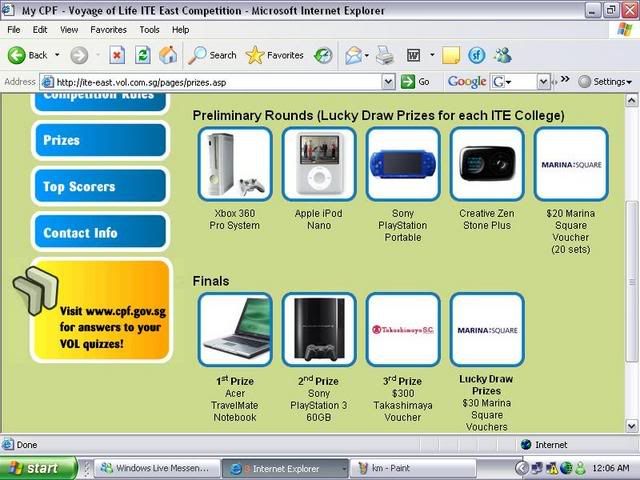
Task: Click the Mail envelope icon
Action: pos(353,56)
